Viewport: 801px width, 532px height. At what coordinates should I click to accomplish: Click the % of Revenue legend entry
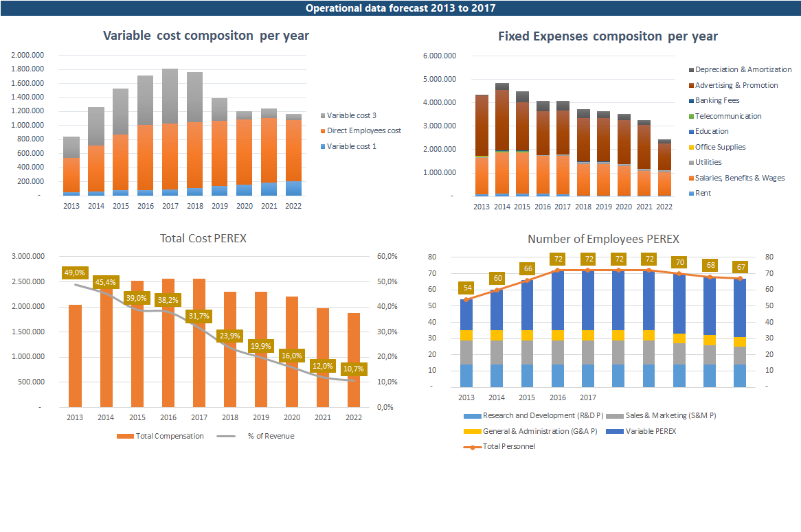pos(271,436)
